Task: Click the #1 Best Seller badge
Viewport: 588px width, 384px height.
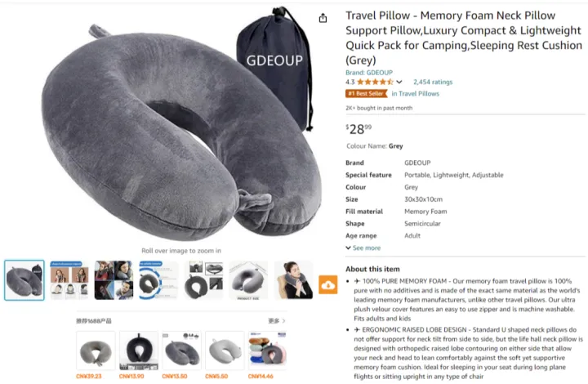Action: coord(366,94)
